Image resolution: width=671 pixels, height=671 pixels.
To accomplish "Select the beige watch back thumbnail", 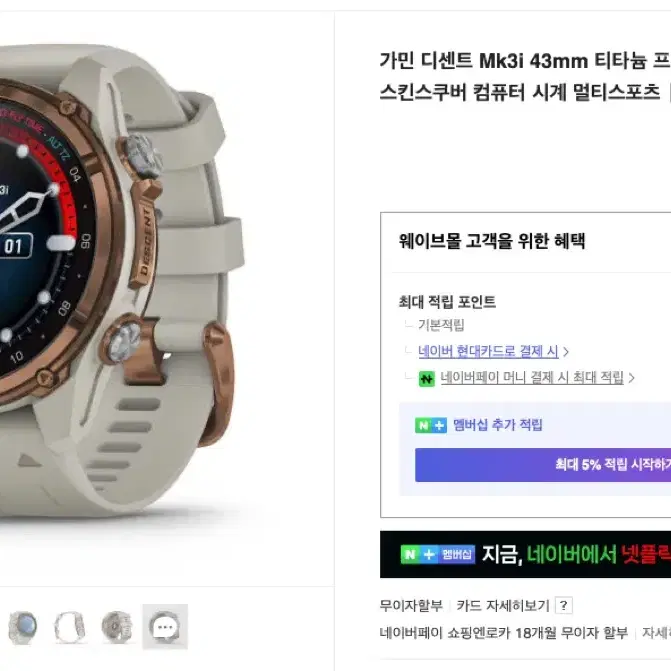I will click(117, 627).
